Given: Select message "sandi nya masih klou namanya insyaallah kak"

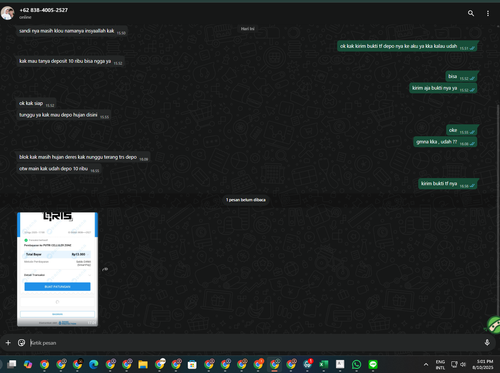Looking at the screenshot, I should pos(72,31).
